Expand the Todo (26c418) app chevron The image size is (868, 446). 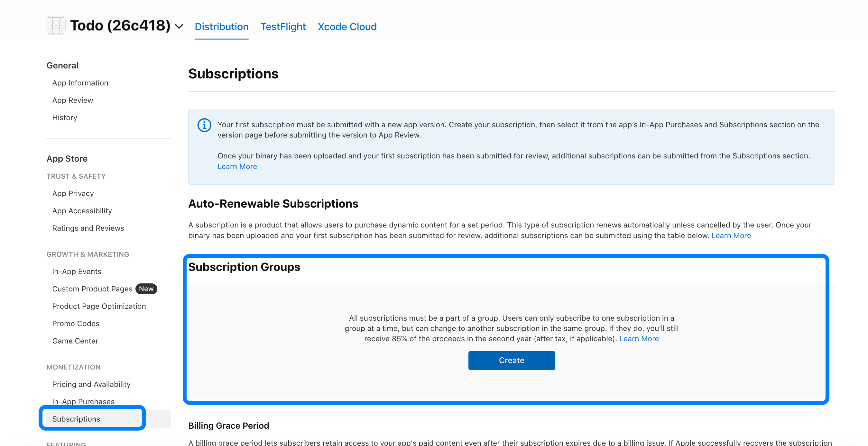point(179,26)
